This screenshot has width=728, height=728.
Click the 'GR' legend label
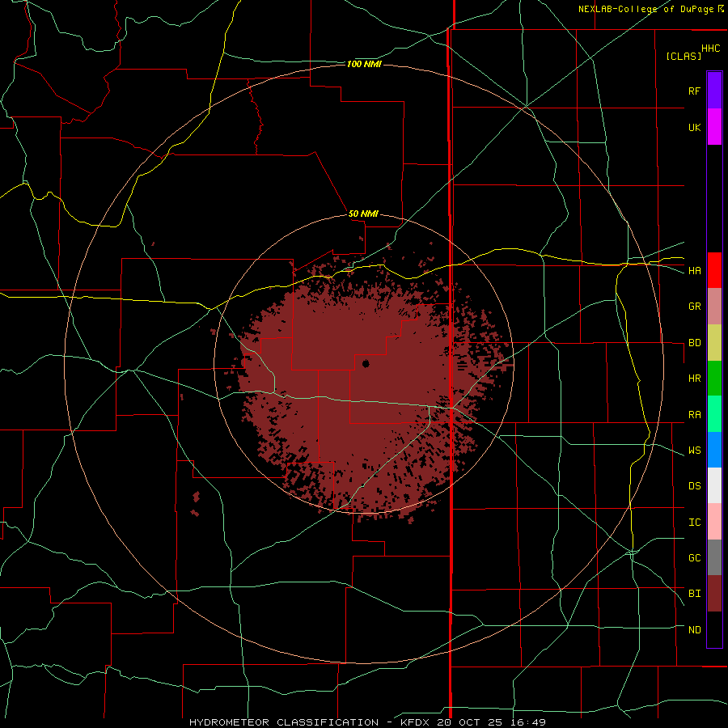coord(694,307)
